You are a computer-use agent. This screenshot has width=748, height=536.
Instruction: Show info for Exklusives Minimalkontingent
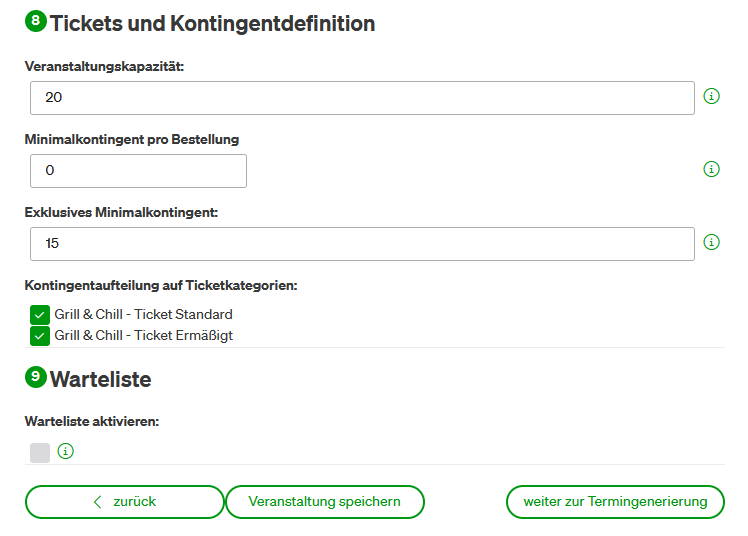[x=711, y=242]
